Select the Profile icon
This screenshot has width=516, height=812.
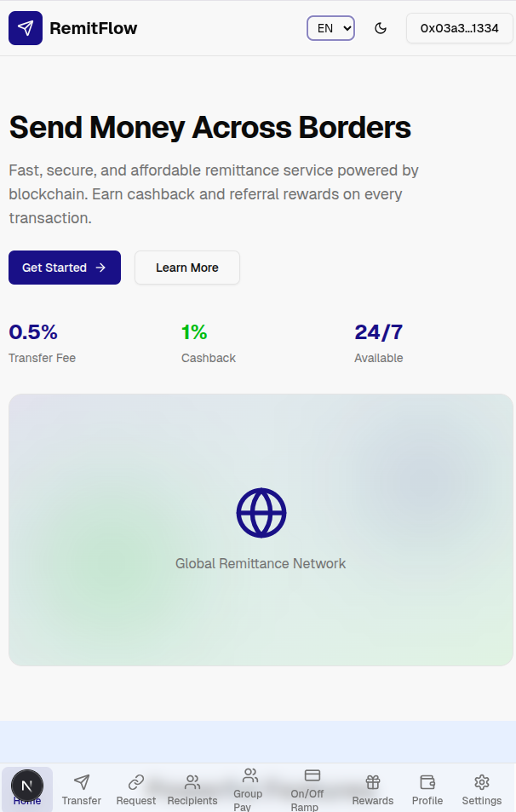coord(427,781)
